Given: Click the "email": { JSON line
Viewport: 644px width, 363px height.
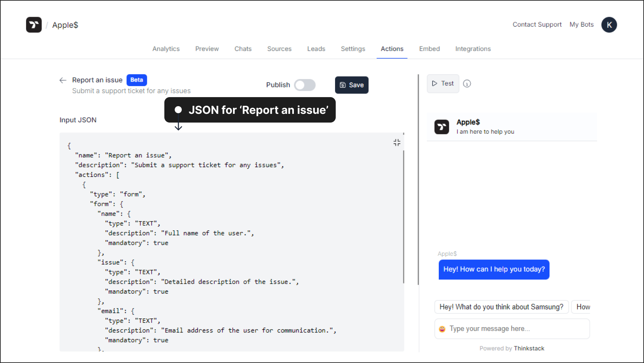Looking at the screenshot, I should pos(116,311).
